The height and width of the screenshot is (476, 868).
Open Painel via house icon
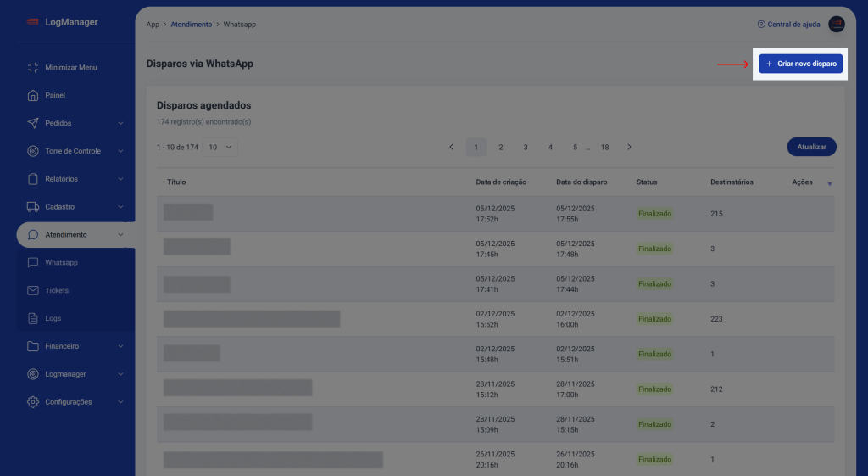click(x=33, y=95)
